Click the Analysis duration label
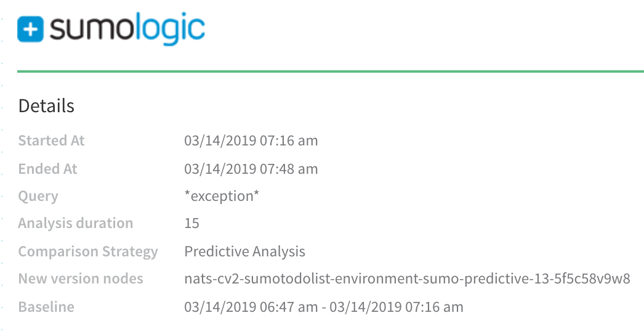Viewport: 644px width, 334px height. [76, 223]
